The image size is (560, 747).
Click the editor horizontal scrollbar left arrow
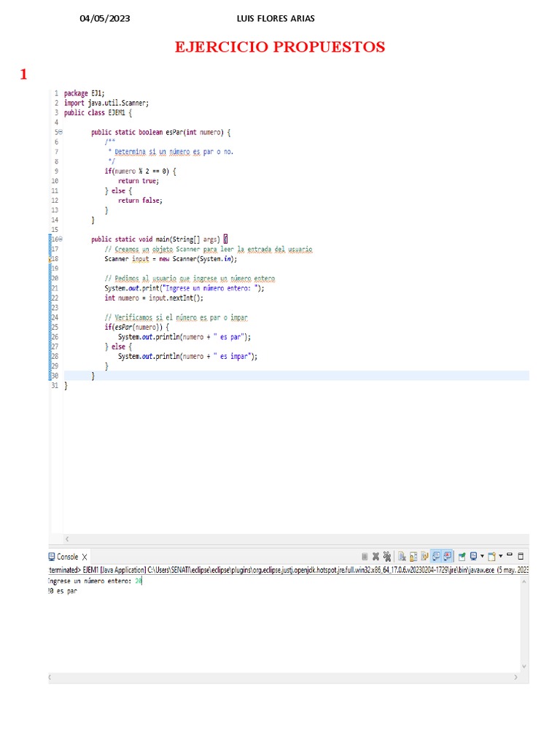[x=67, y=538]
